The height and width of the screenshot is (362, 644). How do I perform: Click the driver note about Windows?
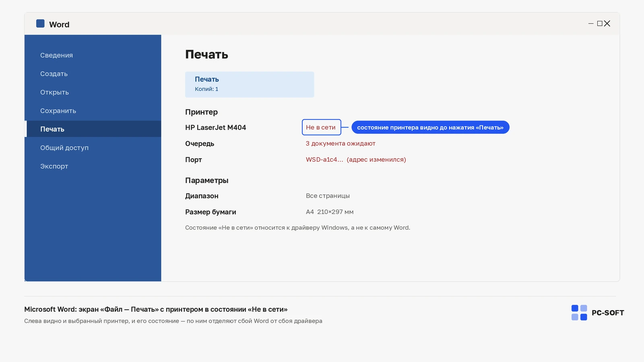297,228
